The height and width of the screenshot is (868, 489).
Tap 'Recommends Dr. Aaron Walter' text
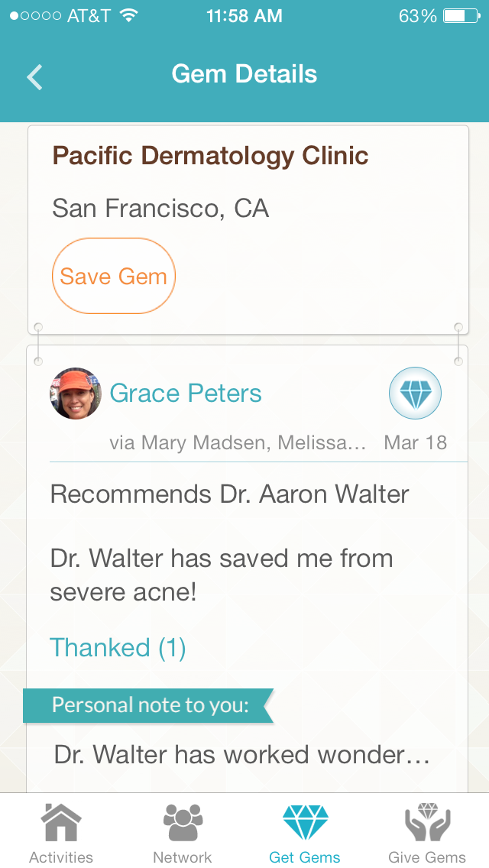point(229,494)
